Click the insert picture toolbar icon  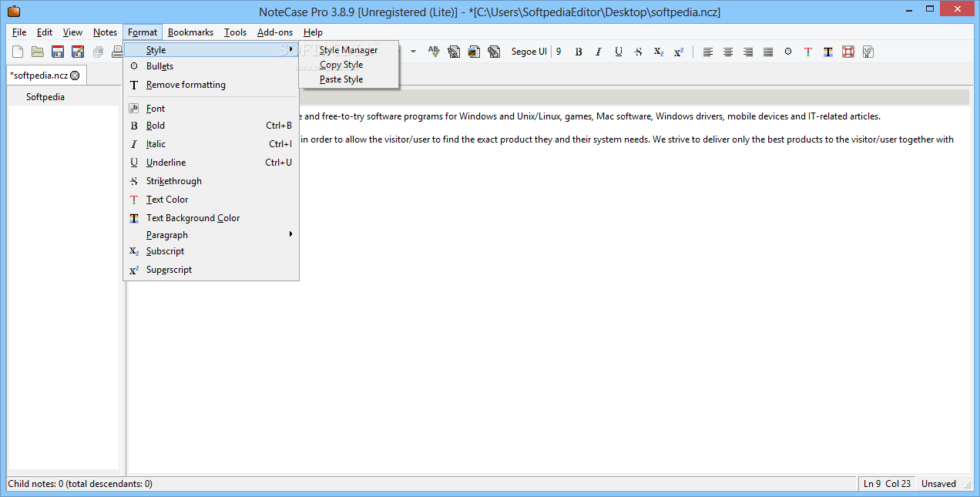(474, 52)
